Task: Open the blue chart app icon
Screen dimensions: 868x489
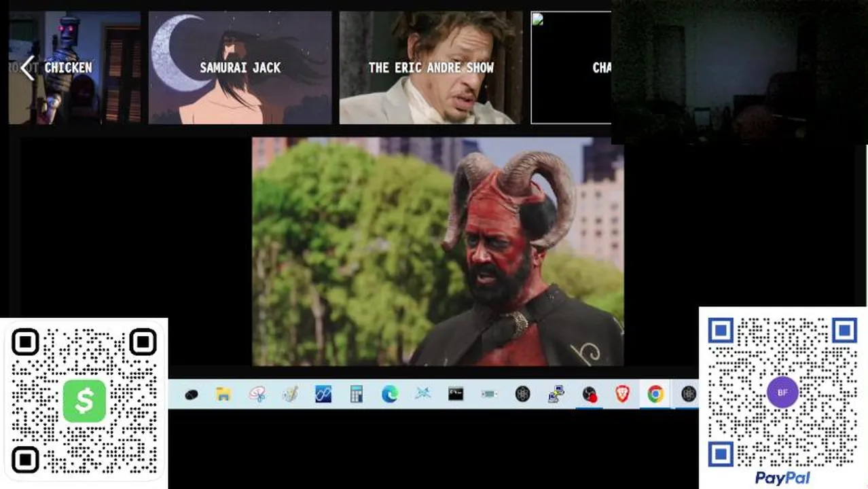Action: click(323, 394)
